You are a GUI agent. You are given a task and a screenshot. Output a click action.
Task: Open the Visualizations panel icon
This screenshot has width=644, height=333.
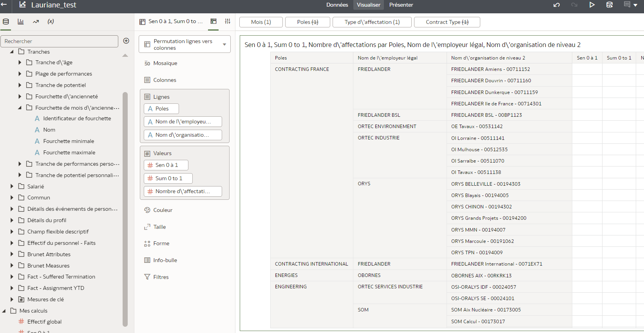(x=21, y=22)
